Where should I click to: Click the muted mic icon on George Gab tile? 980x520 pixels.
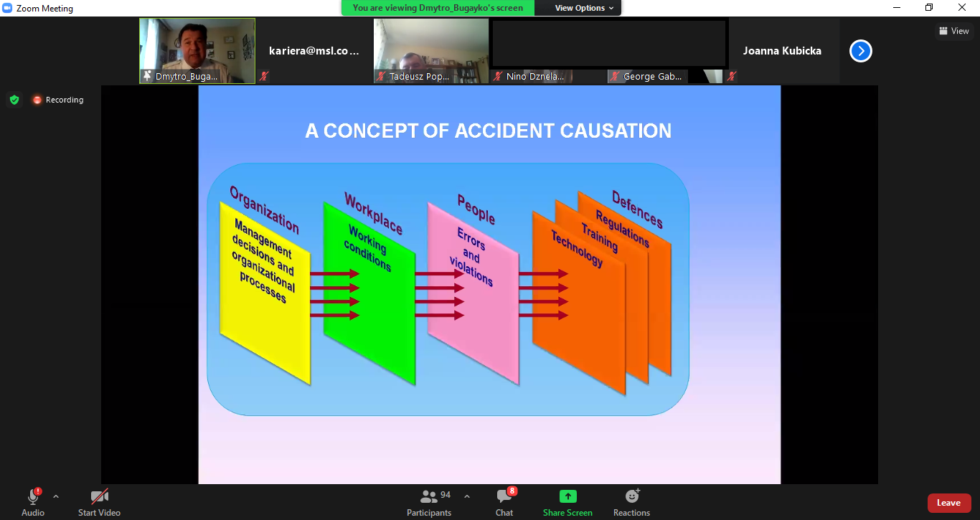tap(616, 76)
